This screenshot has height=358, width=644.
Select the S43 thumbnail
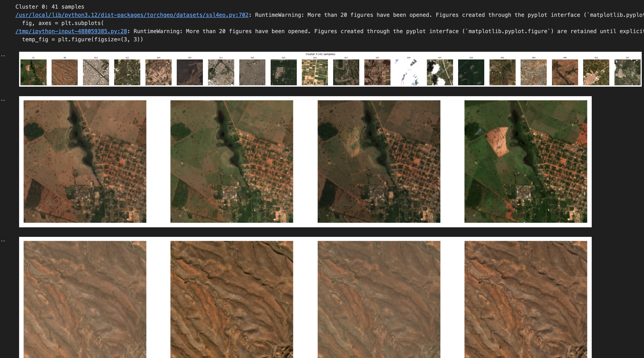[x=534, y=72]
